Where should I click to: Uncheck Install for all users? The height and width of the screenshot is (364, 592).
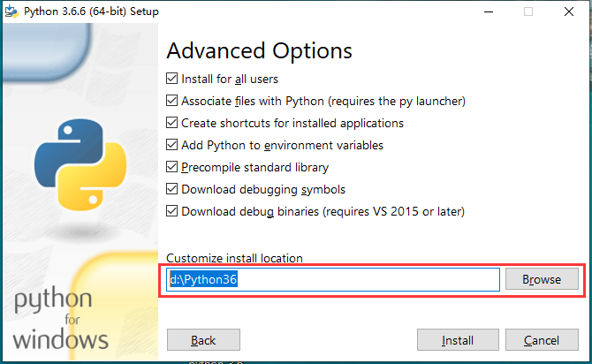click(171, 79)
